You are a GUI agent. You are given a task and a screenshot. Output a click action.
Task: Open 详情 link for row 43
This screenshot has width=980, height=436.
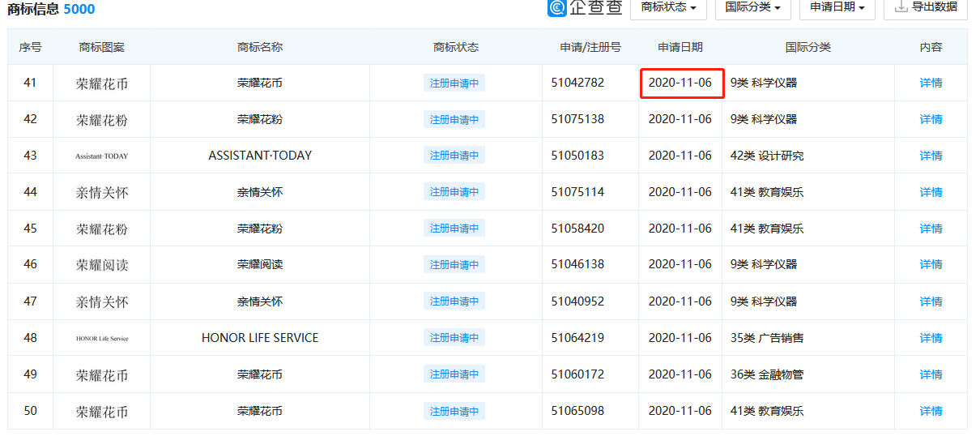931,156
